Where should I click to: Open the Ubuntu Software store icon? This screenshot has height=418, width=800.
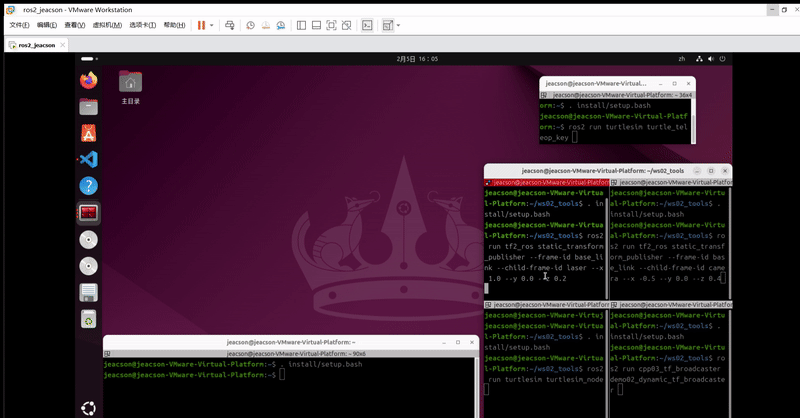pos(88,133)
